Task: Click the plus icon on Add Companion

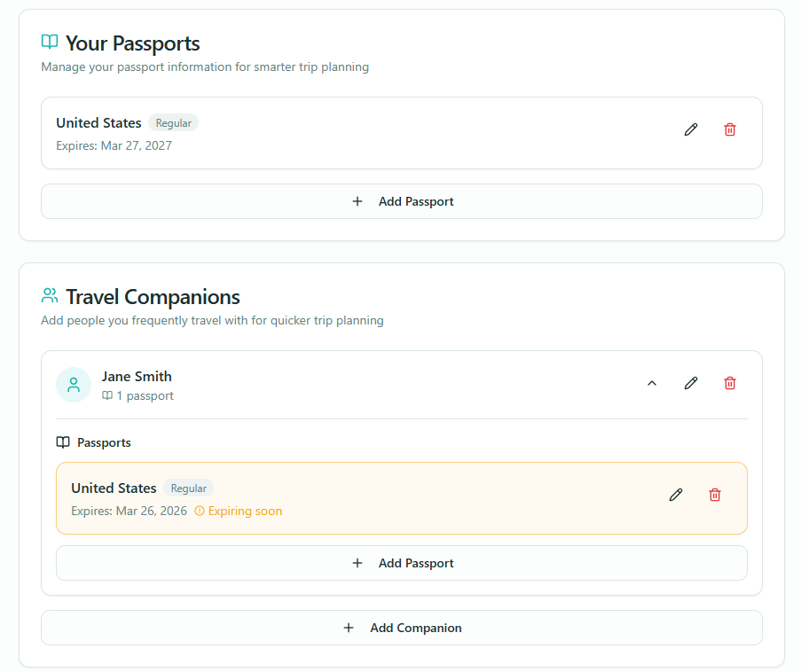Action: [349, 628]
